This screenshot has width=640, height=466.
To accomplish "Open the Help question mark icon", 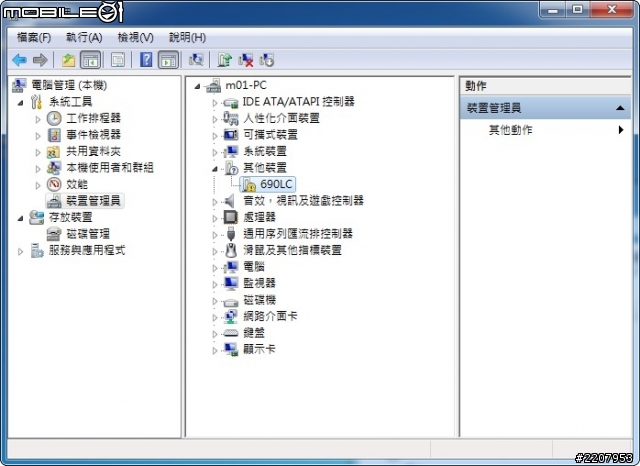I will pos(146,60).
